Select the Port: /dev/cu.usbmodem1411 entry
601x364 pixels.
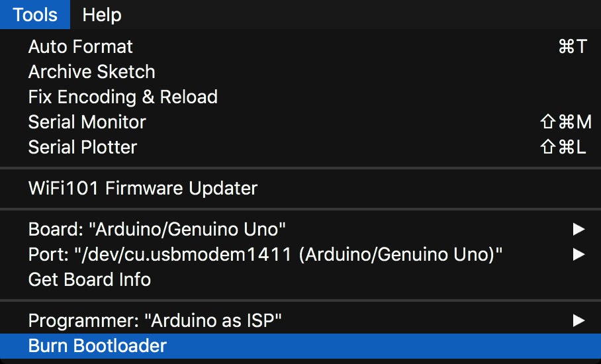(265, 254)
